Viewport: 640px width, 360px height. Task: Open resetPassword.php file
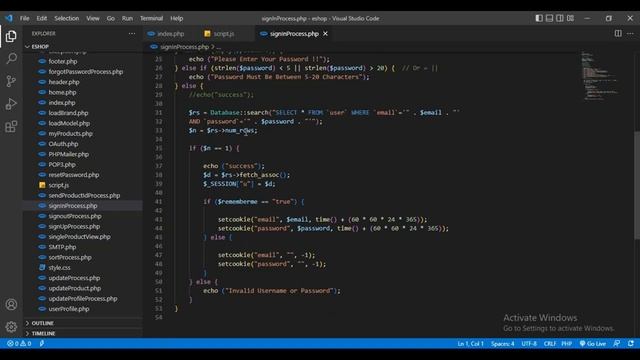(x=74, y=175)
